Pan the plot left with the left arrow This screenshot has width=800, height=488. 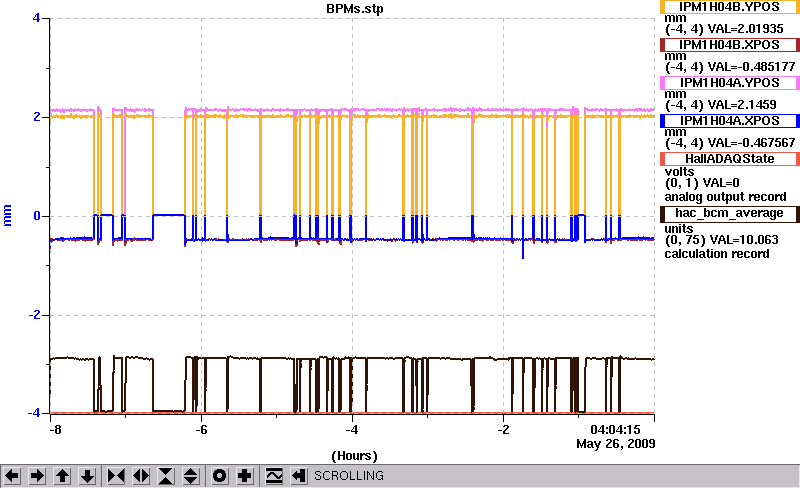coord(12,476)
